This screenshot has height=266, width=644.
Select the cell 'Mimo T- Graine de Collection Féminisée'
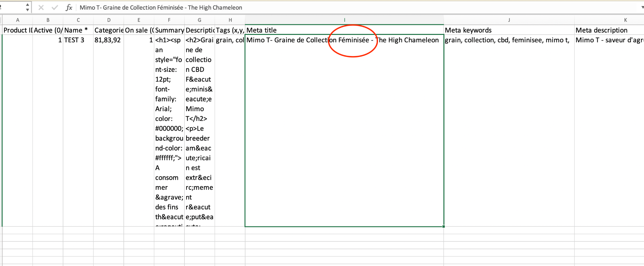pyautogui.click(x=344, y=131)
